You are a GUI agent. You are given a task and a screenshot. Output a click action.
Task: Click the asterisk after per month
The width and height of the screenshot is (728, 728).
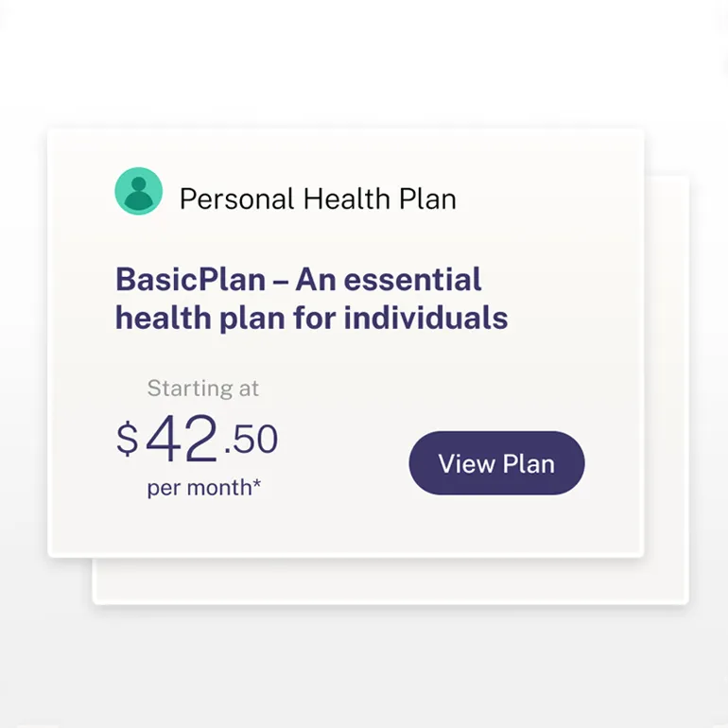[x=257, y=487]
